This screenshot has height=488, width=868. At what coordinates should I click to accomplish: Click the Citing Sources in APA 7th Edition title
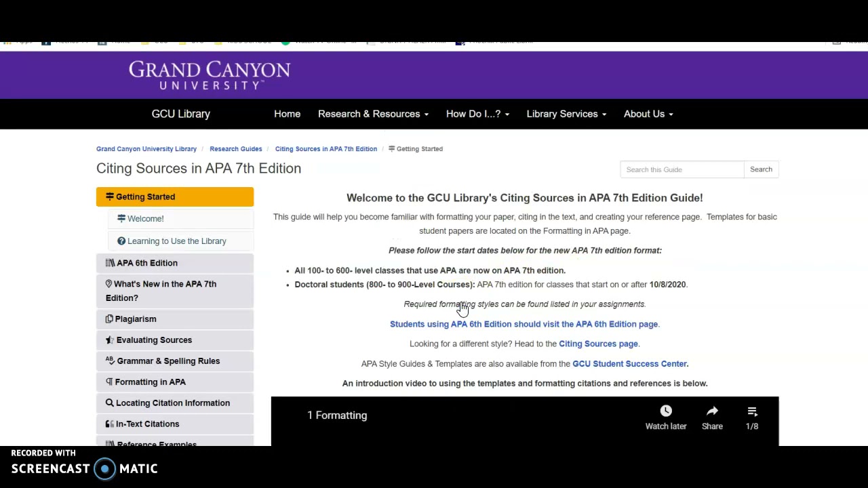pyautogui.click(x=199, y=168)
